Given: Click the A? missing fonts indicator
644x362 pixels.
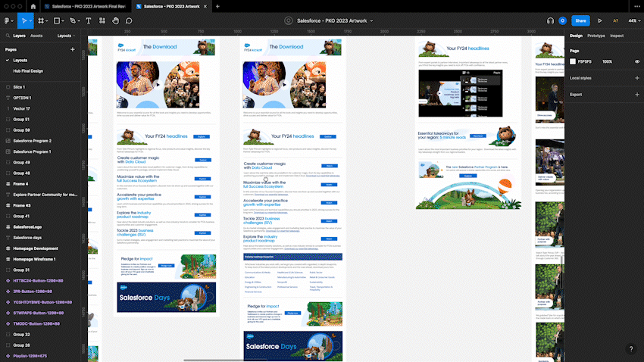Looking at the screenshot, I should [616, 21].
